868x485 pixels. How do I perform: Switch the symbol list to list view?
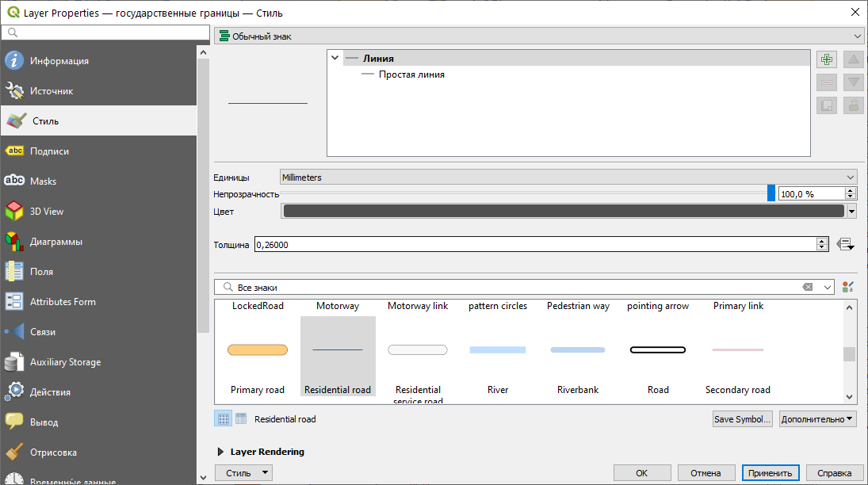coord(241,418)
